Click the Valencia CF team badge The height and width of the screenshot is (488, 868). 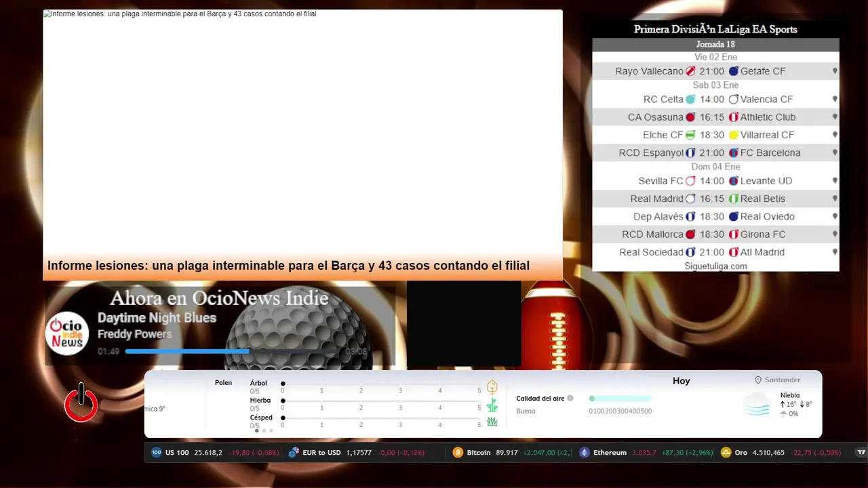pyautogui.click(x=733, y=99)
